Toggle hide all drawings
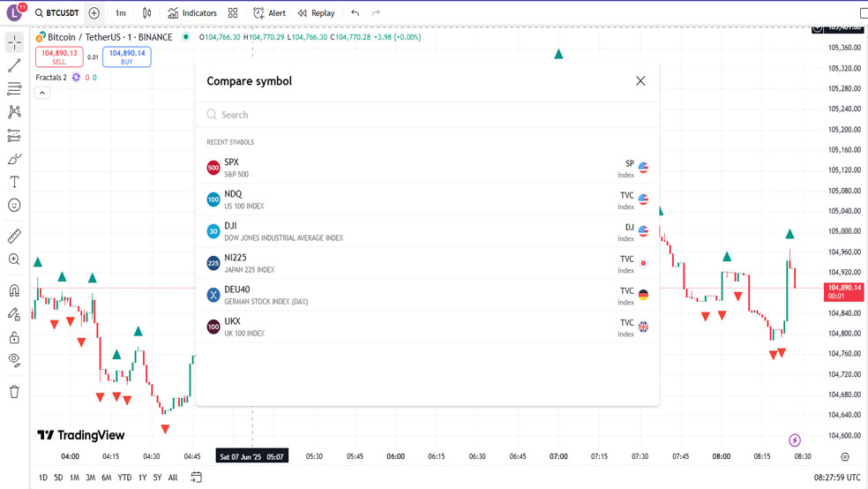 (14, 360)
